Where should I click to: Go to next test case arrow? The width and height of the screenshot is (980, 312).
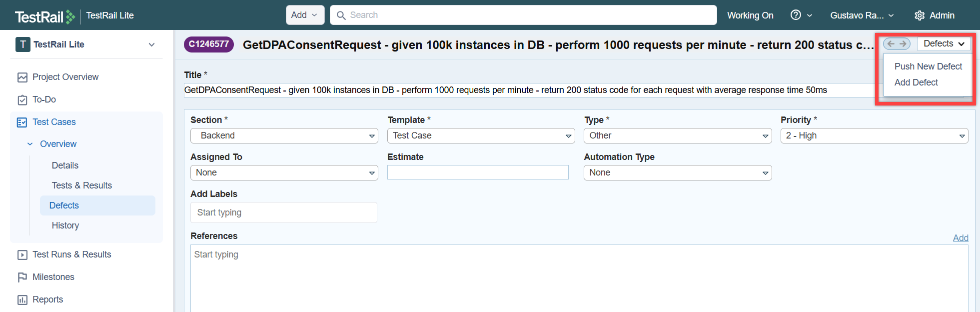pyautogui.click(x=903, y=44)
